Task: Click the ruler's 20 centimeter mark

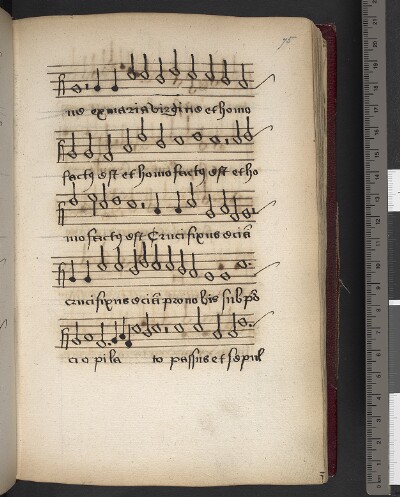Action: click(x=376, y=44)
